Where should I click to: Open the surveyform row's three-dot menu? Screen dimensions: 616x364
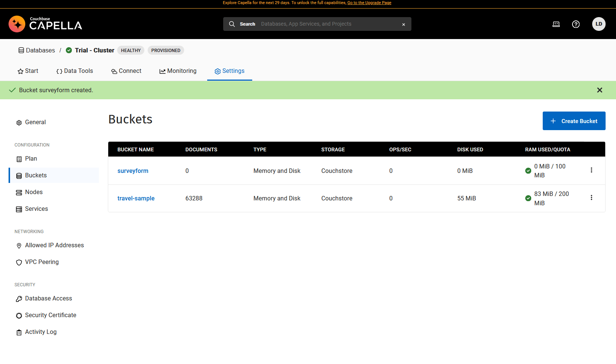click(591, 170)
